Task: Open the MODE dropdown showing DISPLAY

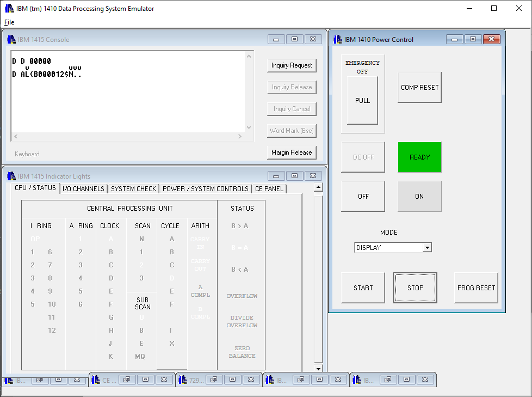Action: (x=427, y=248)
